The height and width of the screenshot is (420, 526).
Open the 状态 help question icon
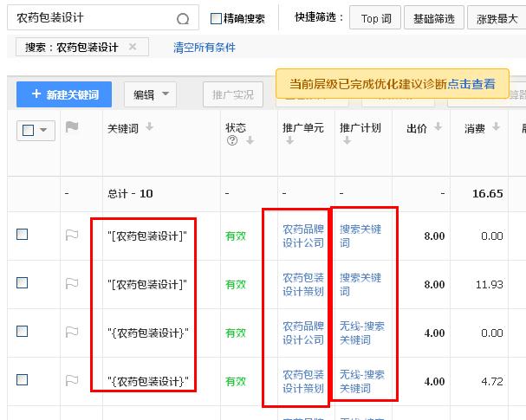point(232,140)
